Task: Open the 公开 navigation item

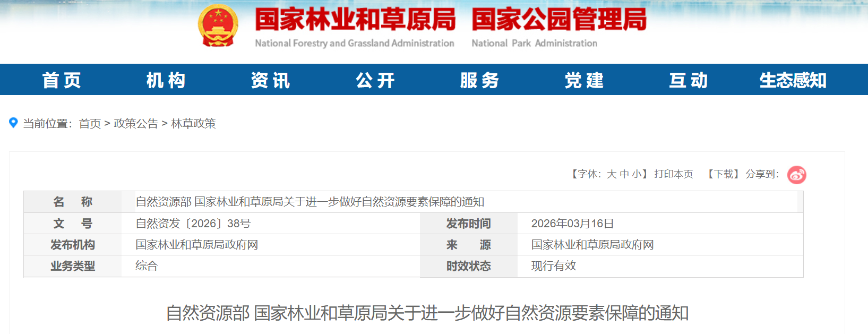Action: [375, 80]
